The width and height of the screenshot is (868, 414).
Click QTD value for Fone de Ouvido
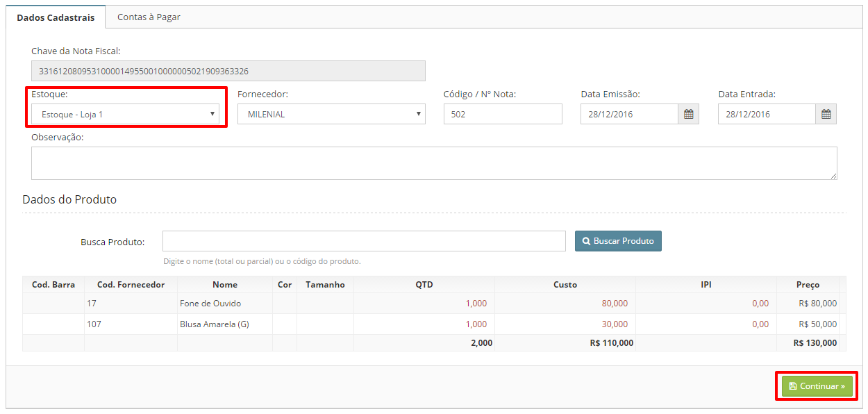(476, 304)
